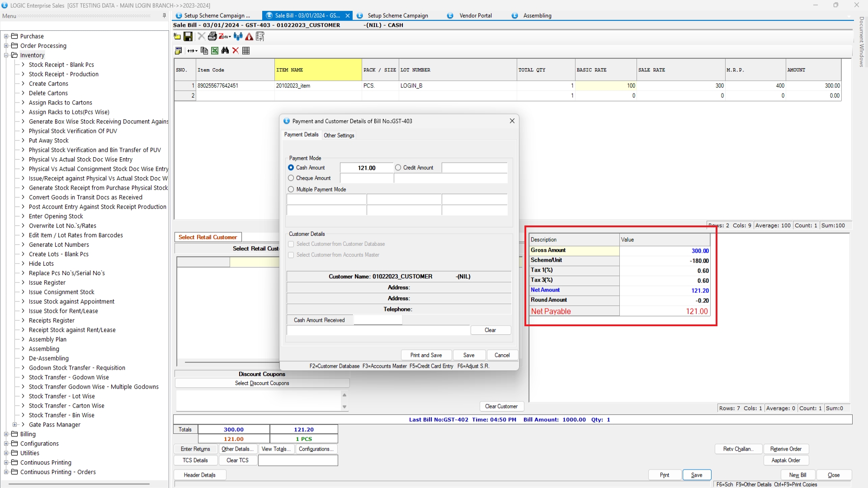
Task: Click the Cash Amount Received input field
Action: click(377, 320)
